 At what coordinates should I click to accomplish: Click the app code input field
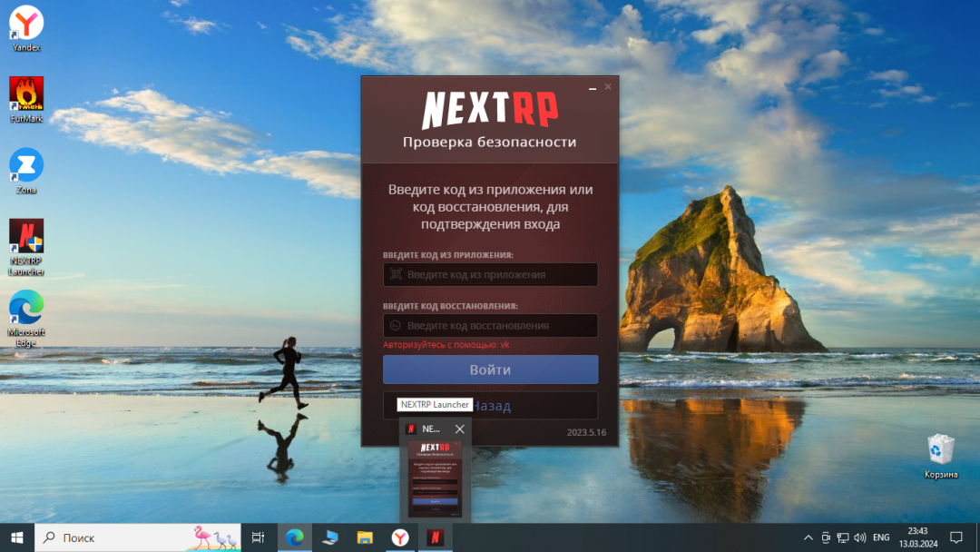tap(490, 274)
